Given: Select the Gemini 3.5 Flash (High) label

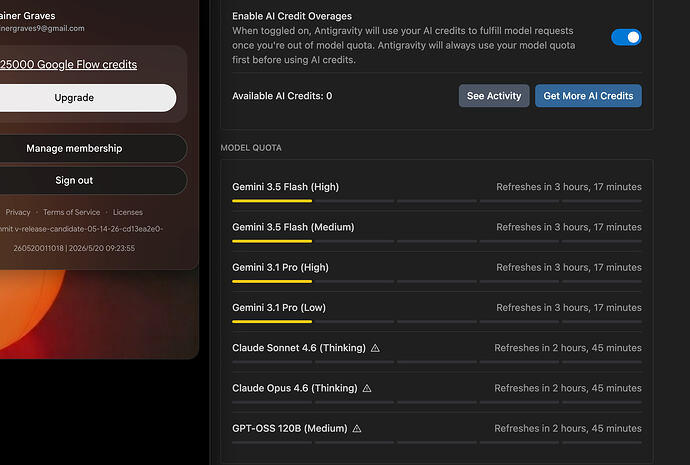Looking at the screenshot, I should pos(286,187).
